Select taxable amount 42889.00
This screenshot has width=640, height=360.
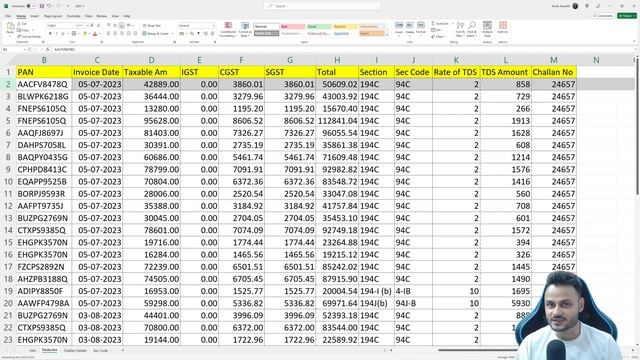point(151,84)
